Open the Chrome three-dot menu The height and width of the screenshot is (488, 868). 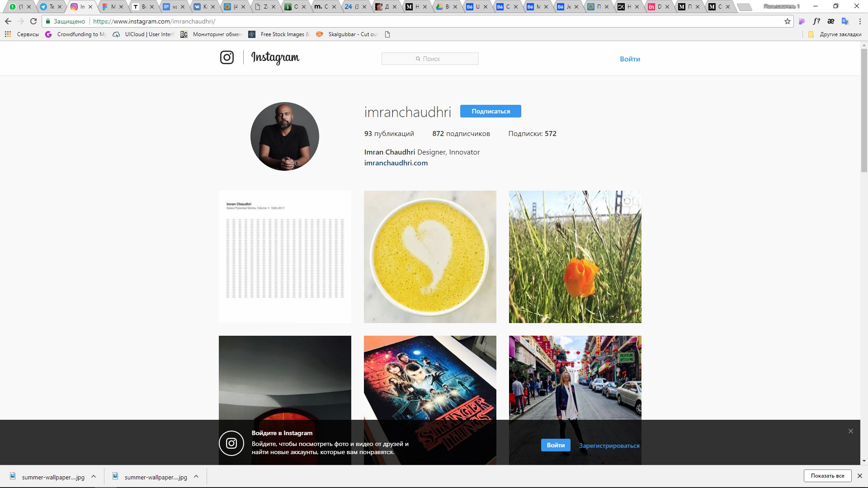tap(860, 21)
